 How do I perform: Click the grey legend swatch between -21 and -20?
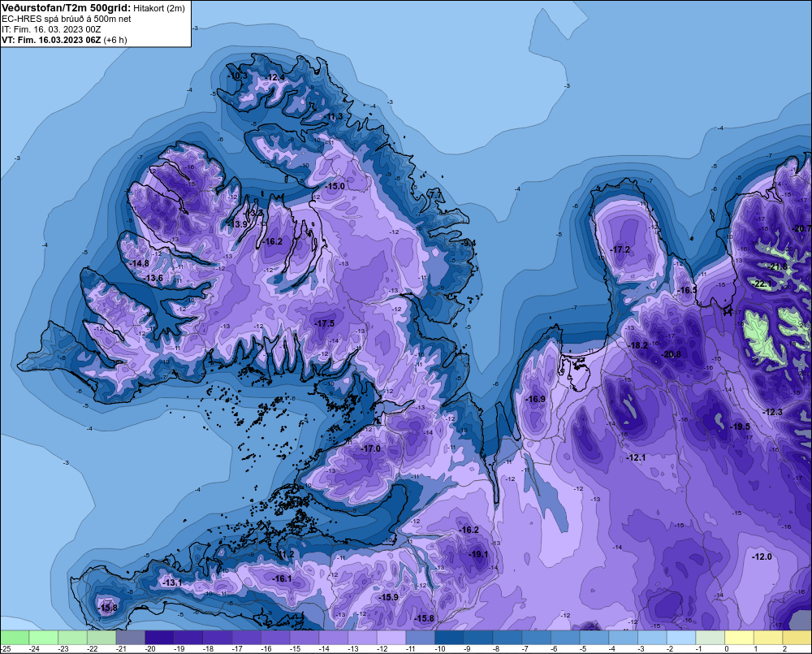pyautogui.click(x=131, y=637)
